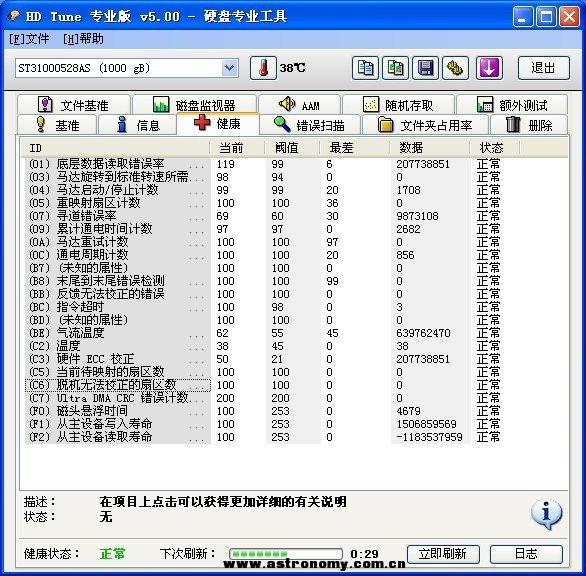
Task: Click the copy text to clipboard icon
Action: pos(365,68)
